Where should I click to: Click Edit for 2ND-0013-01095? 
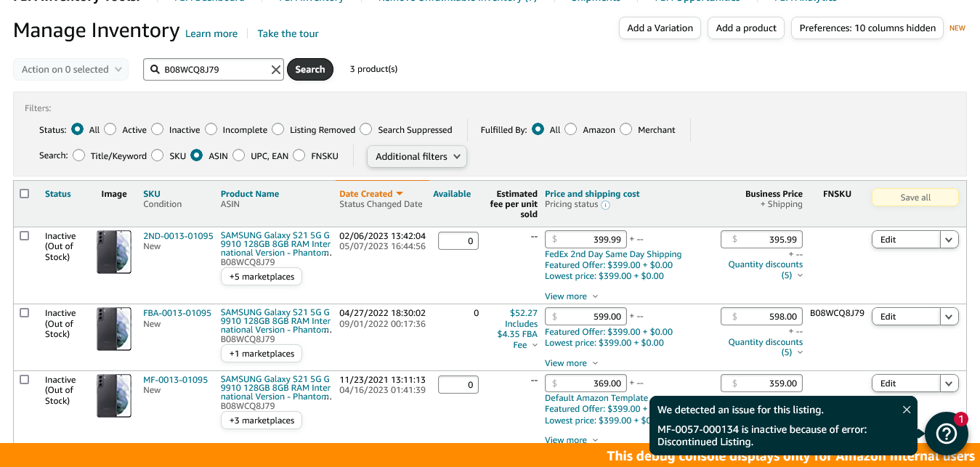[x=906, y=240]
